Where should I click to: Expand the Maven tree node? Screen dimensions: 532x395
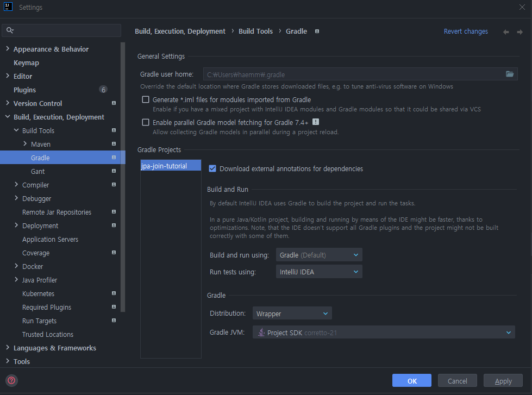pyautogui.click(x=25, y=144)
